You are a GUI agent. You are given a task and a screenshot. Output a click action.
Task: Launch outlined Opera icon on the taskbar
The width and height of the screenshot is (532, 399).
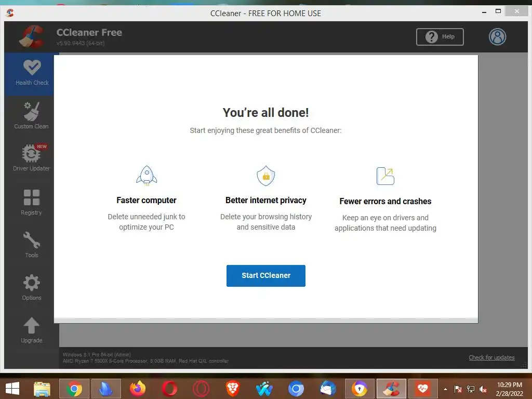[201, 389]
